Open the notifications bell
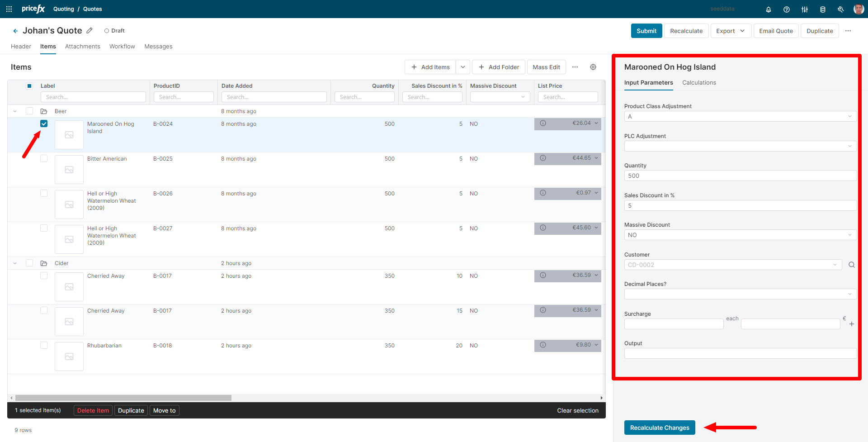The width and height of the screenshot is (868, 442). point(768,10)
